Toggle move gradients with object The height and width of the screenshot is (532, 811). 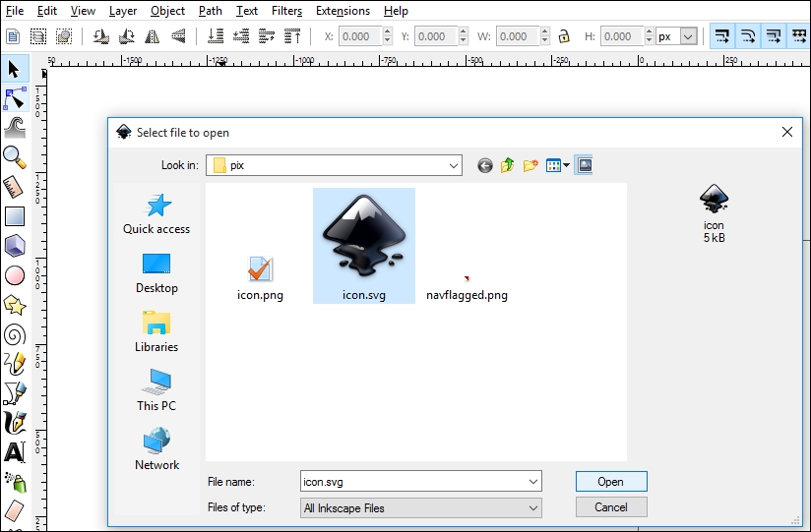(774, 36)
